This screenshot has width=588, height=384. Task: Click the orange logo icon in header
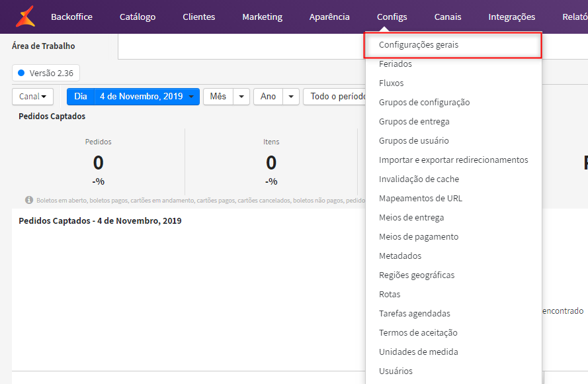point(26,17)
